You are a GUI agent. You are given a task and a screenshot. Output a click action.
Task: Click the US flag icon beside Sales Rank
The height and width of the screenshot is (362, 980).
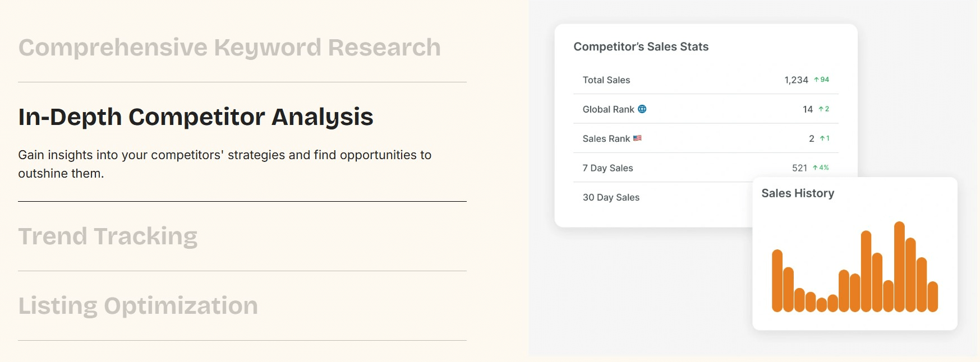pyautogui.click(x=637, y=138)
